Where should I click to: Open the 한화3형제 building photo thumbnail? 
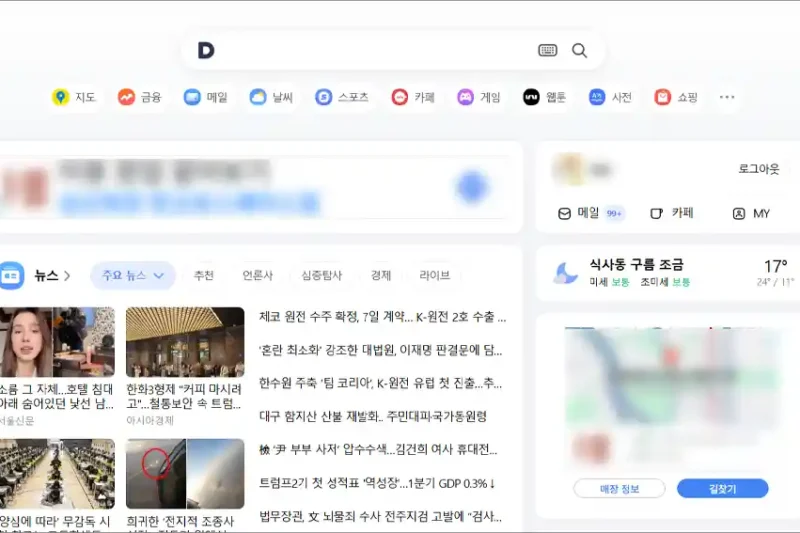pyautogui.click(x=185, y=342)
